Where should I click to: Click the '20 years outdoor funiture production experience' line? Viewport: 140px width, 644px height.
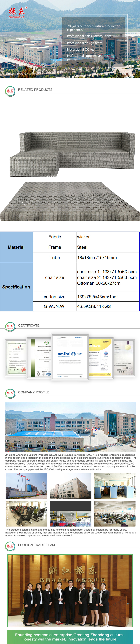click(94, 28)
